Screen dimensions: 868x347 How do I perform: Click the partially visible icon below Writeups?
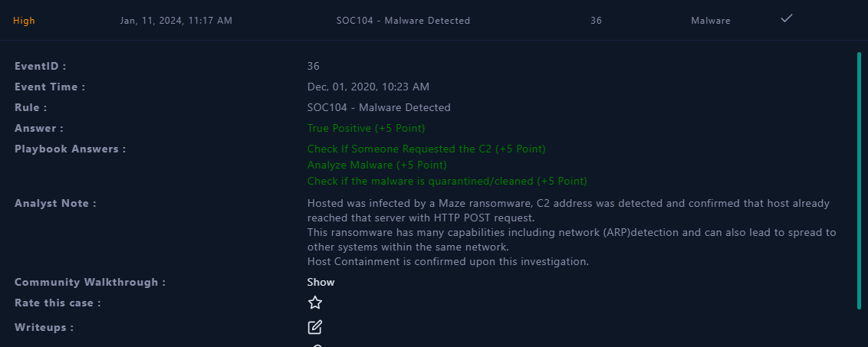(x=317, y=345)
